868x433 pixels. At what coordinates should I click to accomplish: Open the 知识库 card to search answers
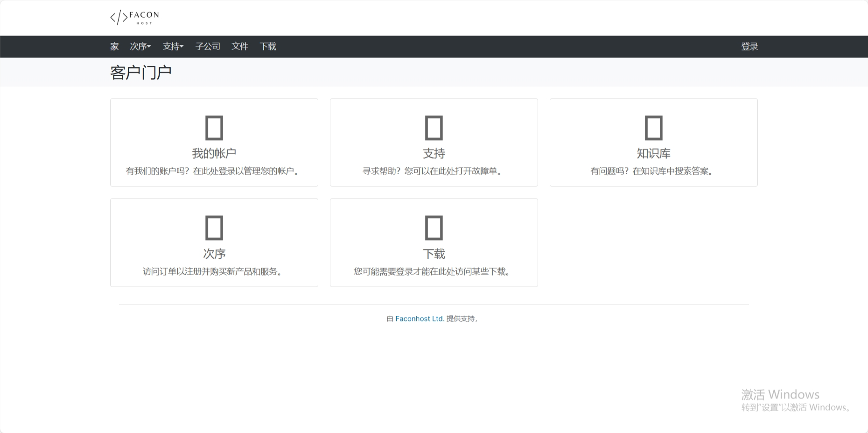click(x=653, y=142)
